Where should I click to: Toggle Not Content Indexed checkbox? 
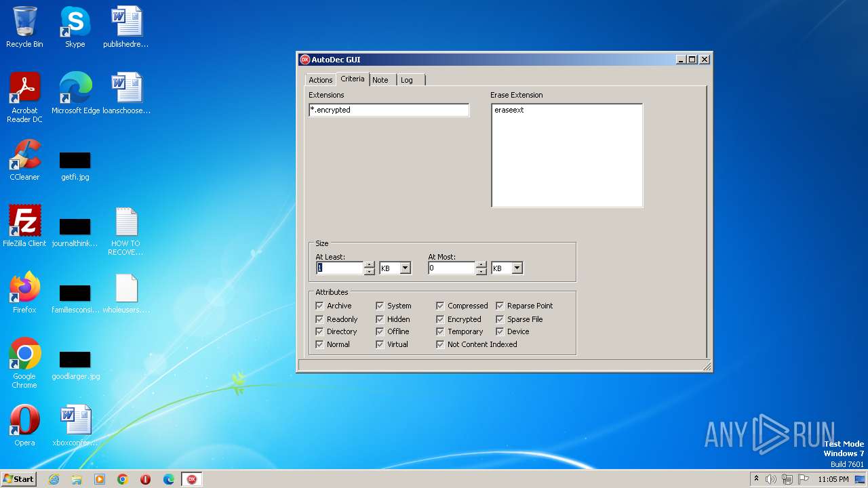tap(440, 344)
